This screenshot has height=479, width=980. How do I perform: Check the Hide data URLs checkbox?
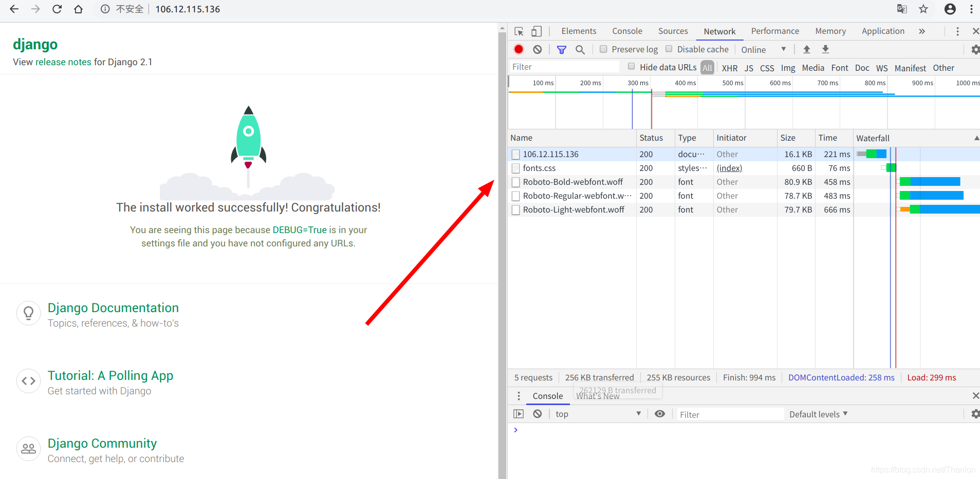point(632,66)
